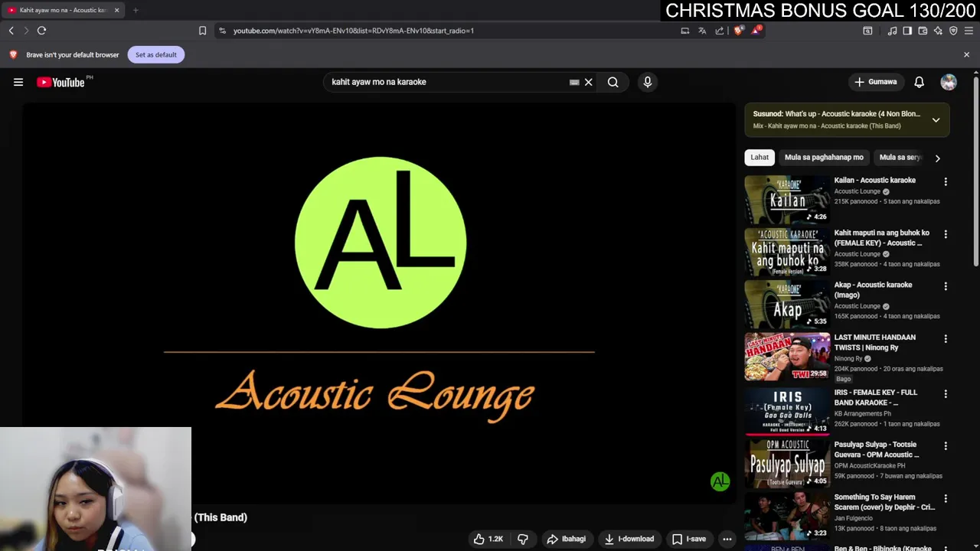
Task: Click Set as default button
Action: pyautogui.click(x=156, y=55)
